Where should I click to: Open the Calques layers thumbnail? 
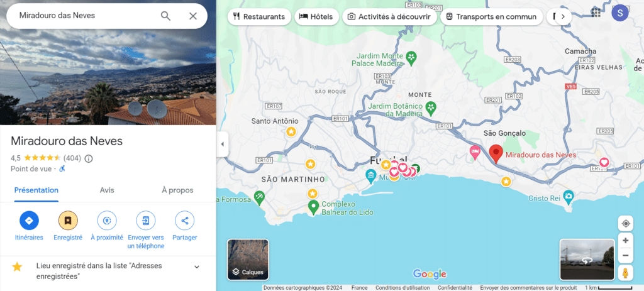point(248,260)
